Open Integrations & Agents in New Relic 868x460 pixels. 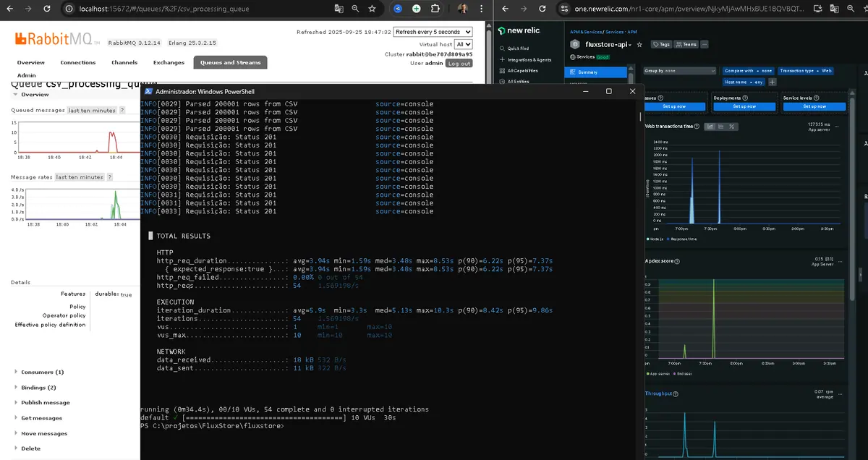525,60
